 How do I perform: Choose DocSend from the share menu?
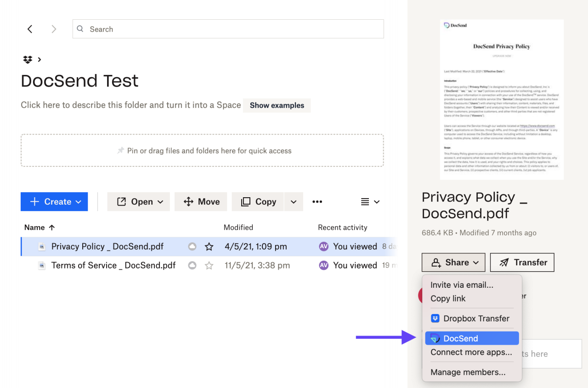(x=472, y=338)
